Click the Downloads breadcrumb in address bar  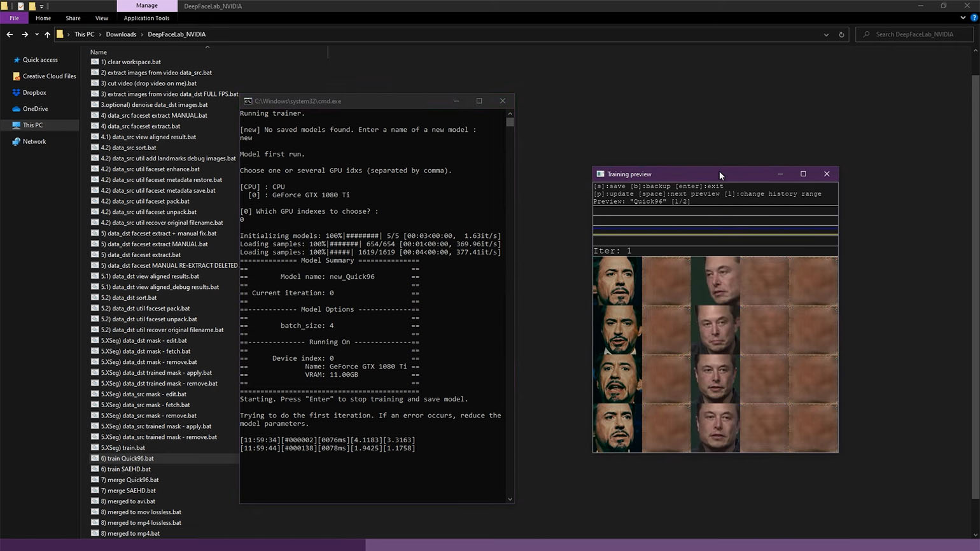121,34
